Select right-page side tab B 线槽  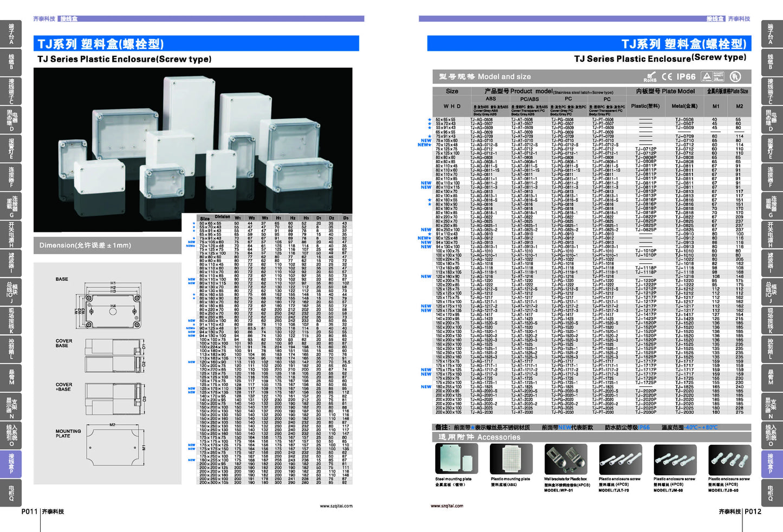(x=772, y=62)
